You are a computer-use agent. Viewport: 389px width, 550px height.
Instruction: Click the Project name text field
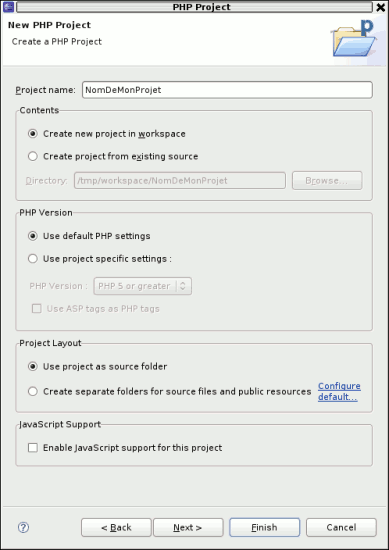(227, 90)
